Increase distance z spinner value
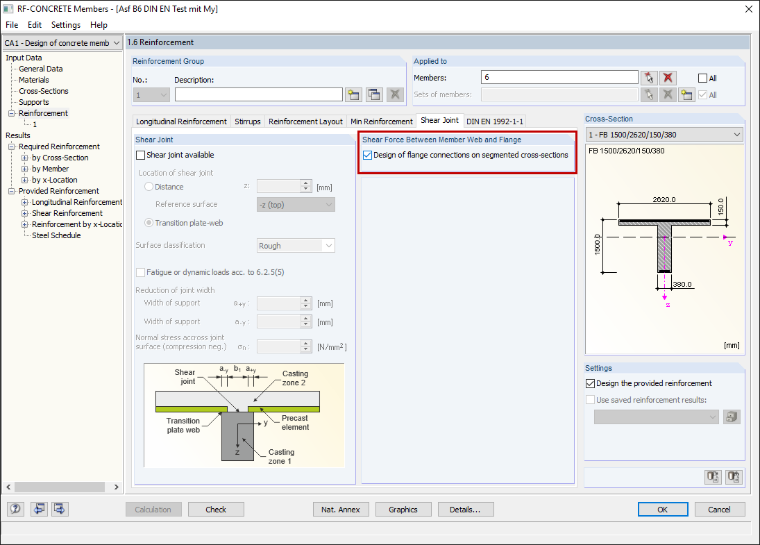This screenshot has height=545, width=760. pos(305,183)
